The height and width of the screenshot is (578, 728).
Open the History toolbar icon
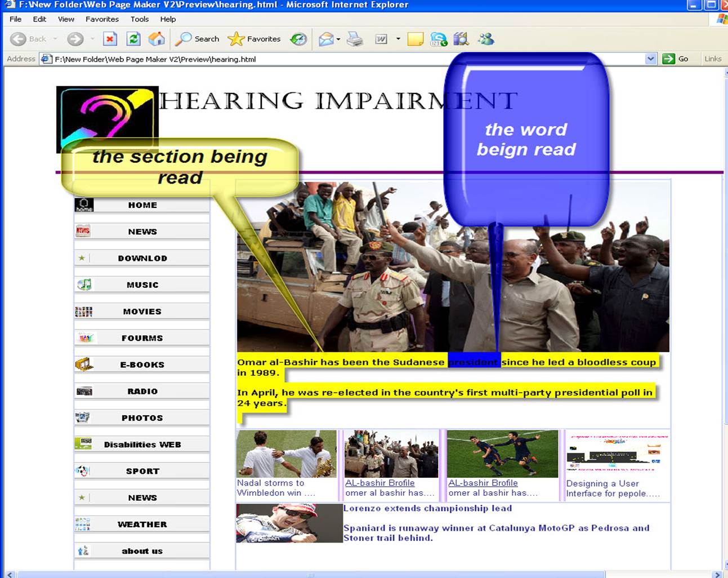coord(298,39)
